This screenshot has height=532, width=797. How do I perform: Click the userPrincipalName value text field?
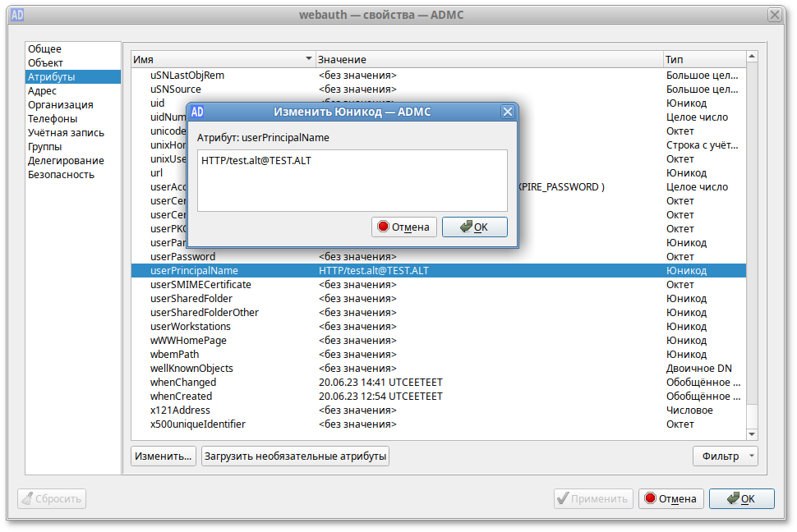click(352, 180)
